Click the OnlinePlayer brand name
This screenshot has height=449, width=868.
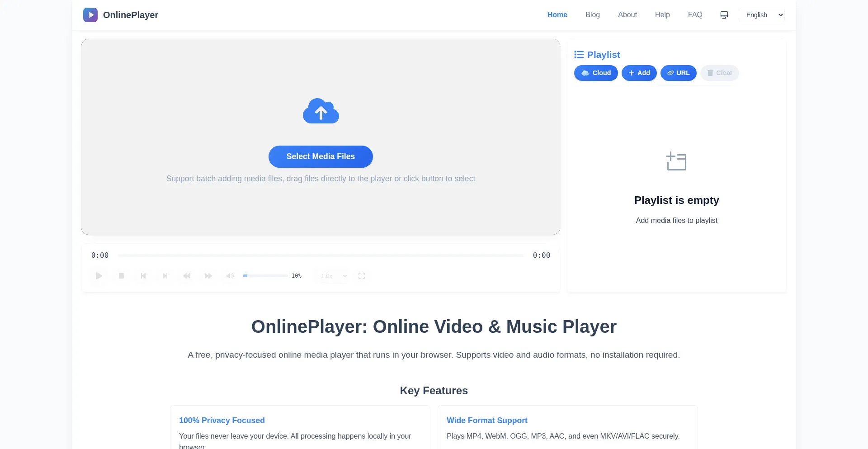(131, 15)
